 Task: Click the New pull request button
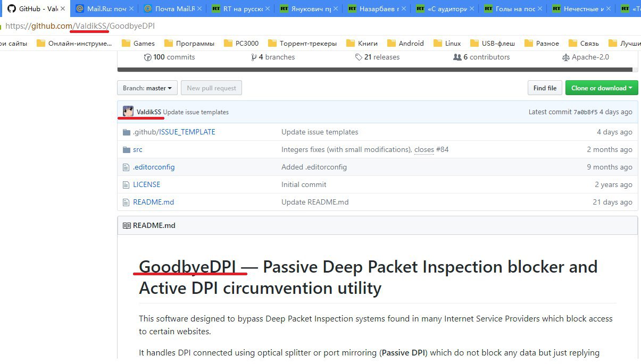coord(212,88)
